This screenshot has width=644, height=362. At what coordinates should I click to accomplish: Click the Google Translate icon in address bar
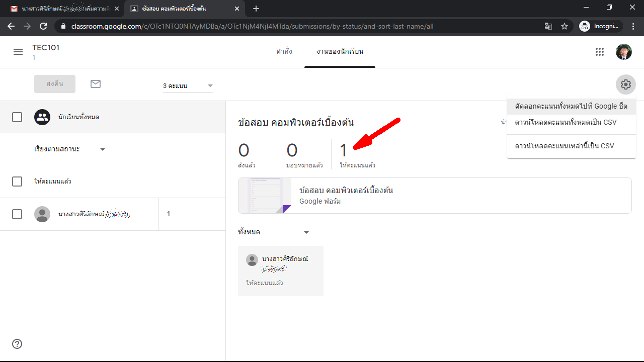click(548, 26)
